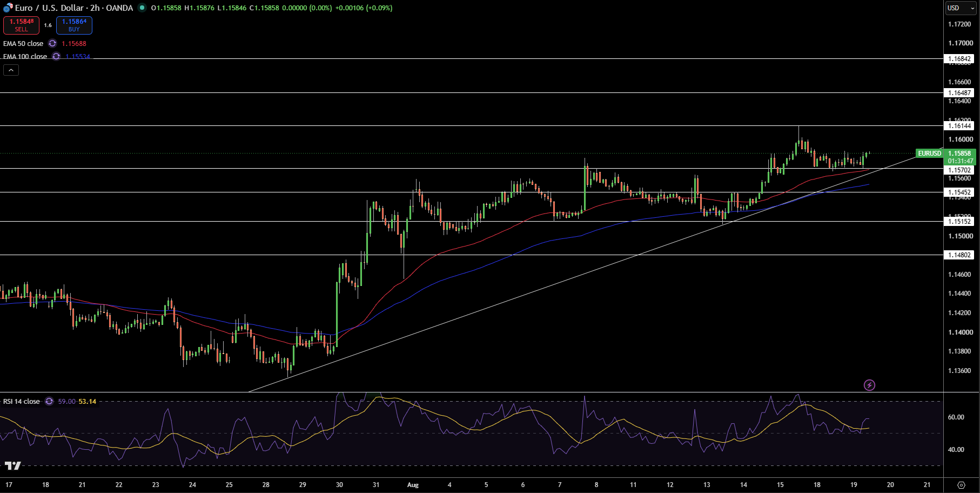Image resolution: width=980 pixels, height=493 pixels.
Task: Click the Euro / U.S. Dollar symbol title
Action: click(x=74, y=8)
